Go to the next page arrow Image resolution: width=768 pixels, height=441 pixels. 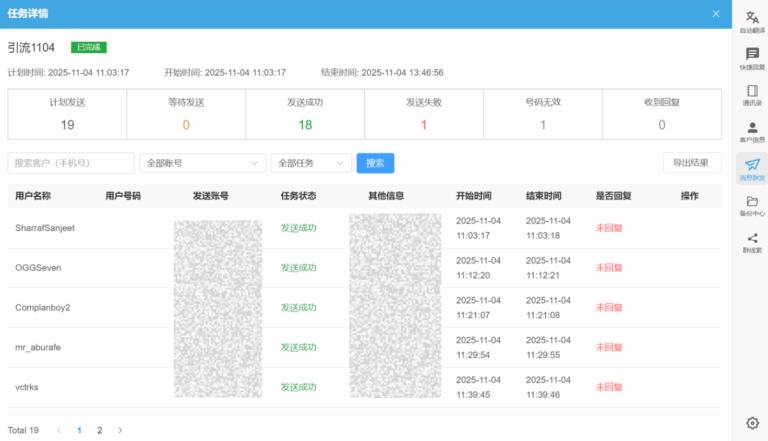point(120,430)
